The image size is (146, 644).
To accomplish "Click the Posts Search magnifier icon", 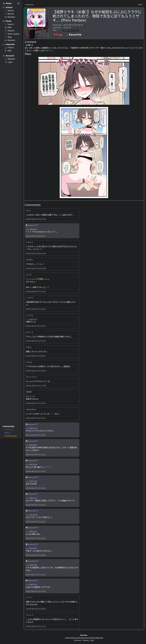I will [6, 24].
